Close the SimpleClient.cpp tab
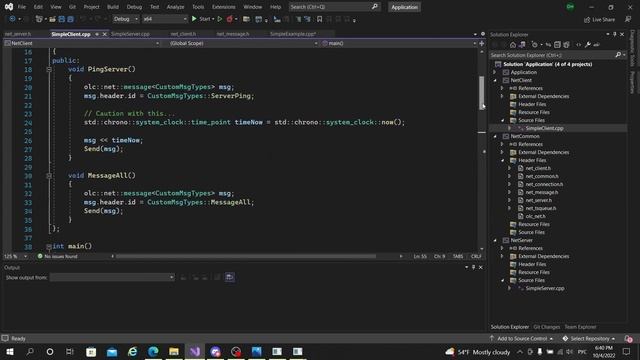The image size is (640, 360). coord(104,34)
